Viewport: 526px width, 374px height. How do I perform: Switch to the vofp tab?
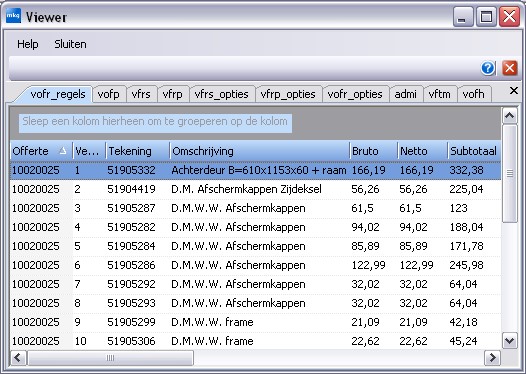(108, 94)
